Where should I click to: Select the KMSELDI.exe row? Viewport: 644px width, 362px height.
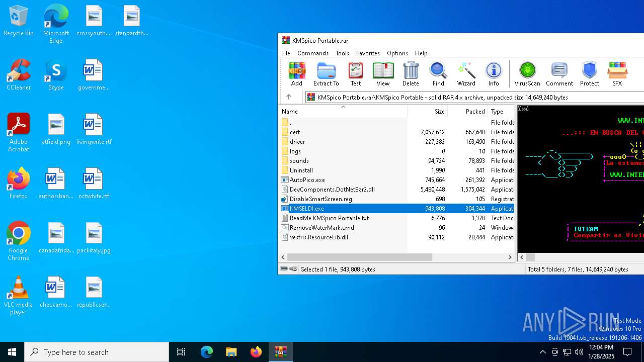pyautogui.click(x=396, y=208)
